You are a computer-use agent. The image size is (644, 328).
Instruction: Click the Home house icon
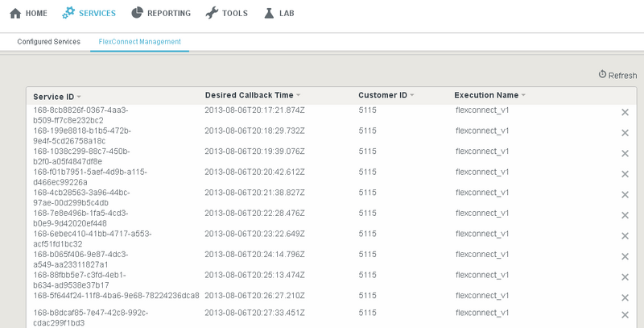point(15,13)
